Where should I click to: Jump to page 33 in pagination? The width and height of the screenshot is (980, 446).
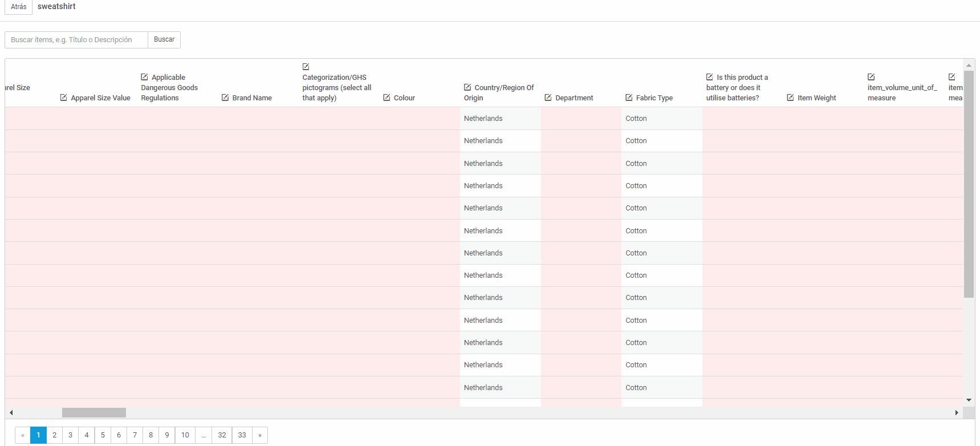242,435
